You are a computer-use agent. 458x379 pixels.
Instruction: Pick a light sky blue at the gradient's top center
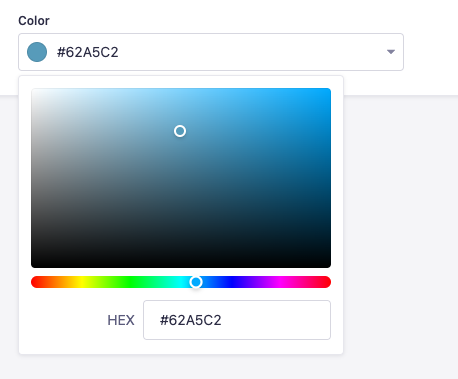(181, 89)
